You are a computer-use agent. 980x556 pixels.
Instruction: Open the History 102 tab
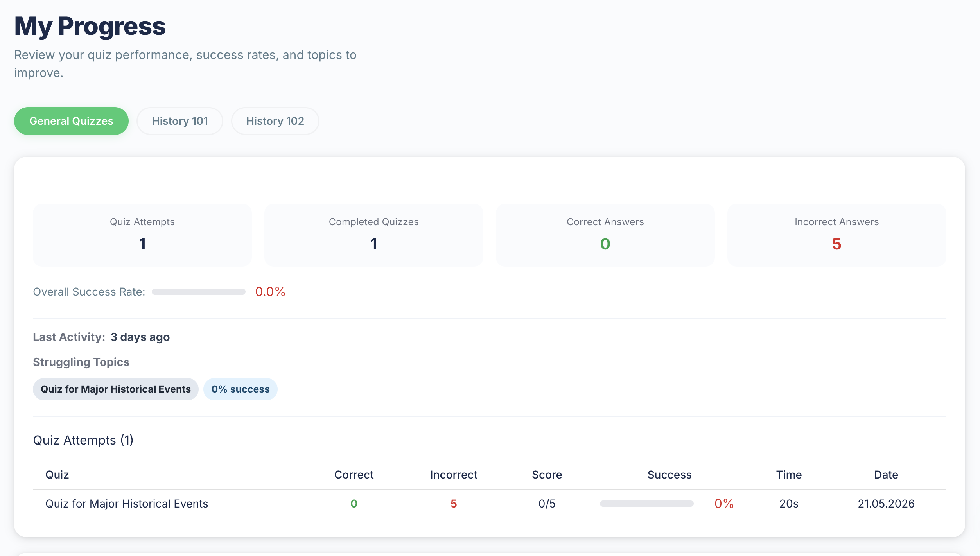275,121
